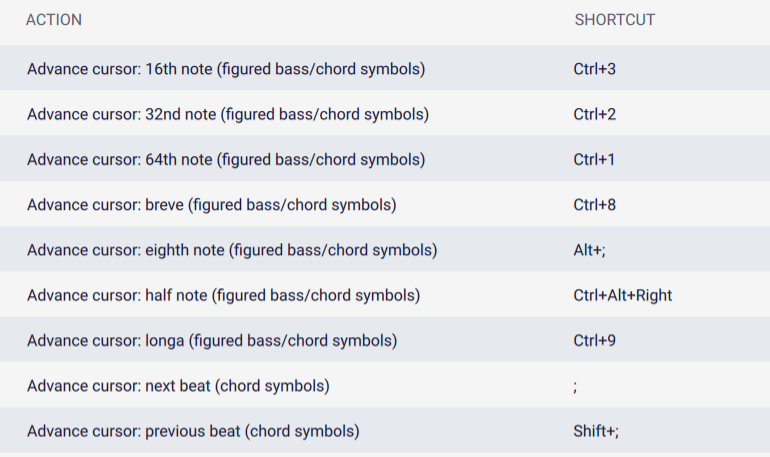Click the SHORTCUT column header
The height and width of the screenshot is (457, 770).
(615, 20)
